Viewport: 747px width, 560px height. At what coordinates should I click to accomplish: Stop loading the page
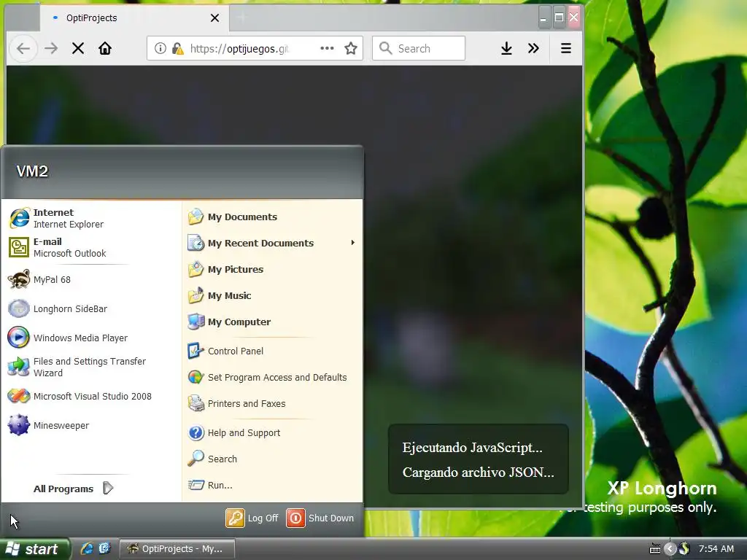tap(78, 48)
